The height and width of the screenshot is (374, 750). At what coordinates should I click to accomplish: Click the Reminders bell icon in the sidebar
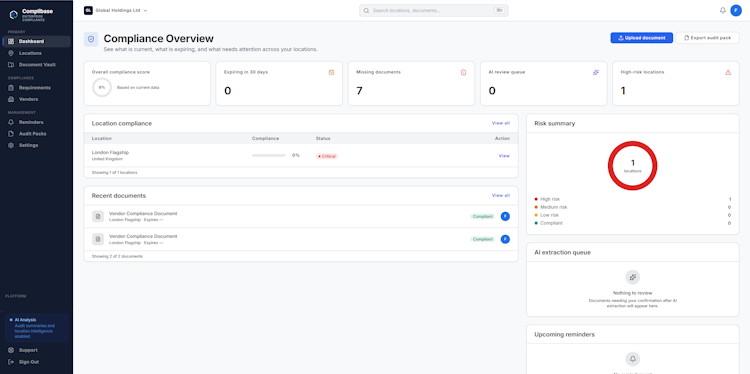click(x=11, y=122)
